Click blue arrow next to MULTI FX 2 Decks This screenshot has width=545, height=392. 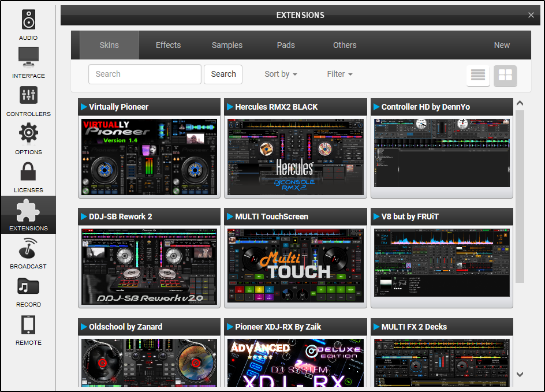click(x=376, y=327)
